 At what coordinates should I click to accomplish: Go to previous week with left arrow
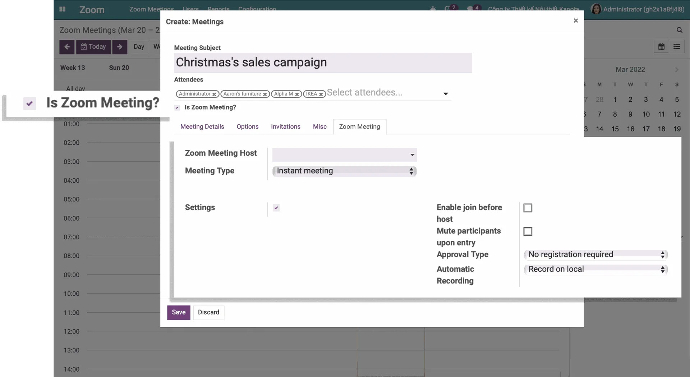tap(67, 47)
